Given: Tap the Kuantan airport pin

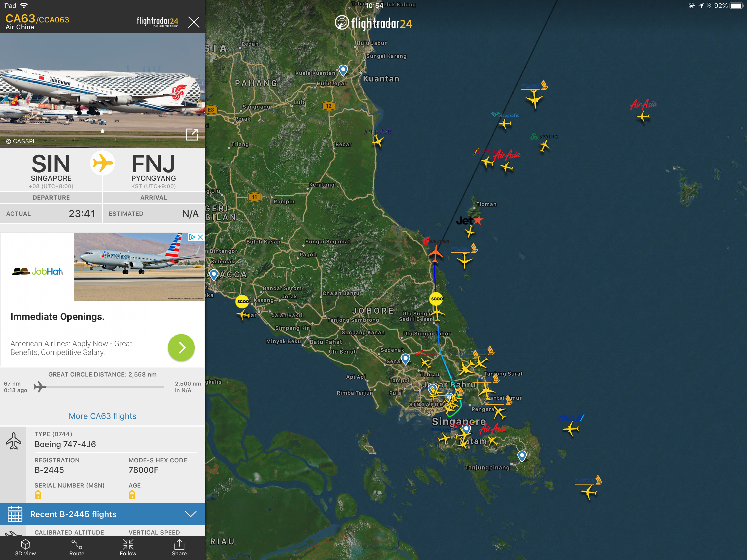Looking at the screenshot, I should pyautogui.click(x=343, y=70).
